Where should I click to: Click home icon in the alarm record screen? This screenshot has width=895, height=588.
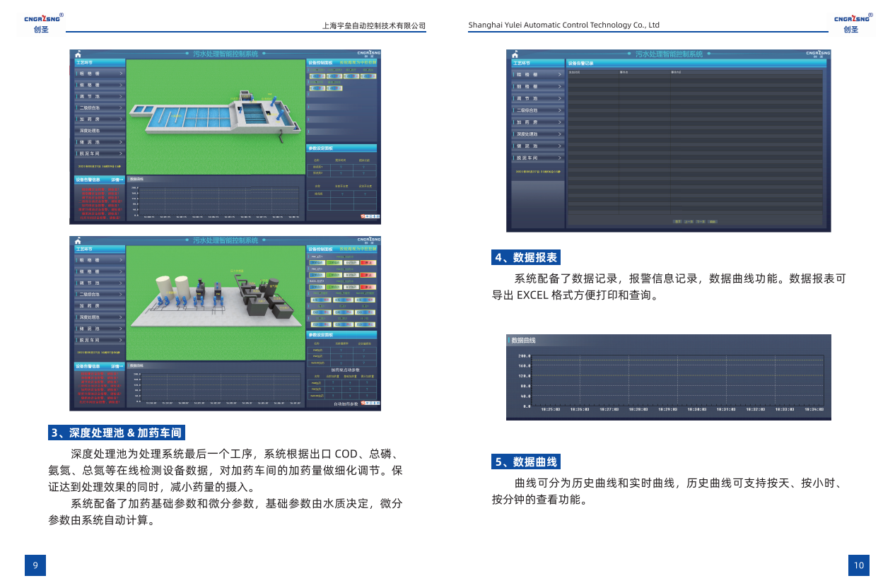(x=516, y=54)
